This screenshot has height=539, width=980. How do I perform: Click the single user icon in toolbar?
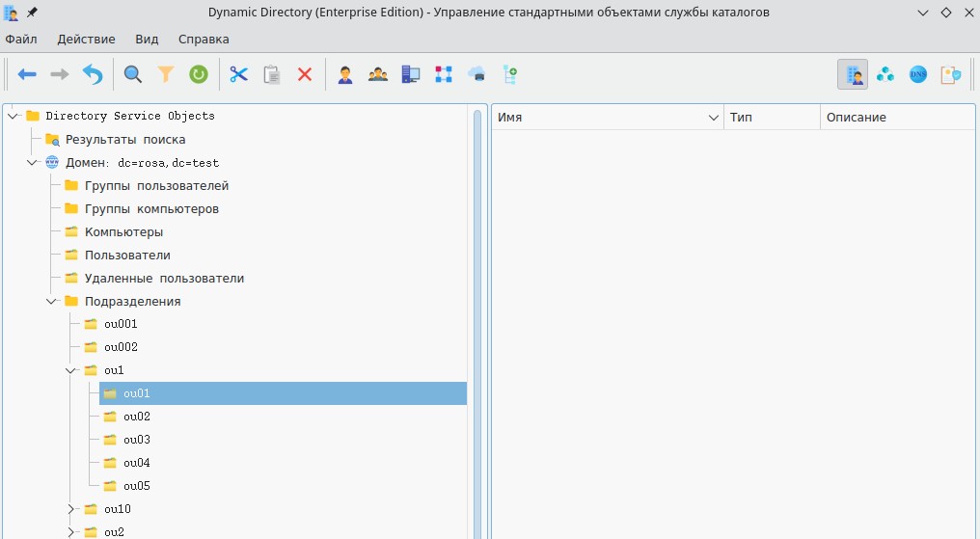coord(345,74)
